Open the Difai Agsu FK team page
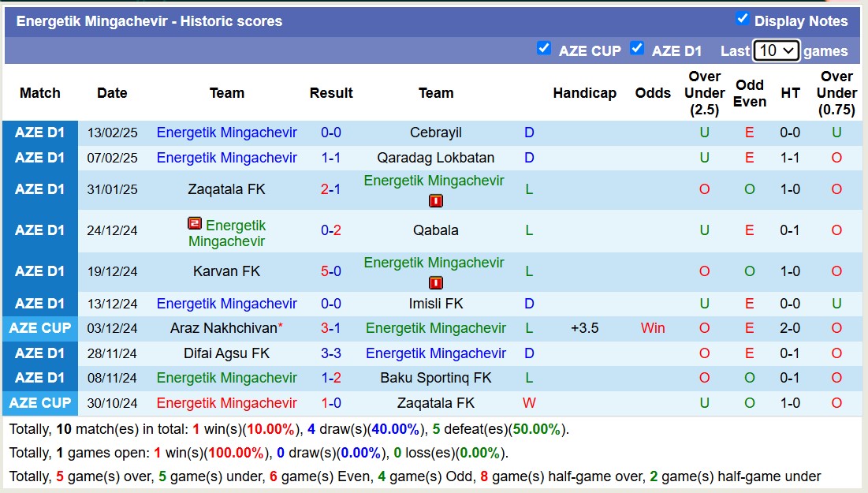This screenshot has height=493, width=868. [x=226, y=353]
